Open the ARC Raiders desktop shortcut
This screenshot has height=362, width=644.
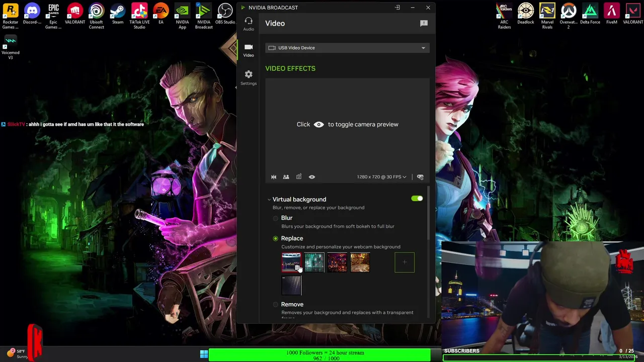pos(504,16)
